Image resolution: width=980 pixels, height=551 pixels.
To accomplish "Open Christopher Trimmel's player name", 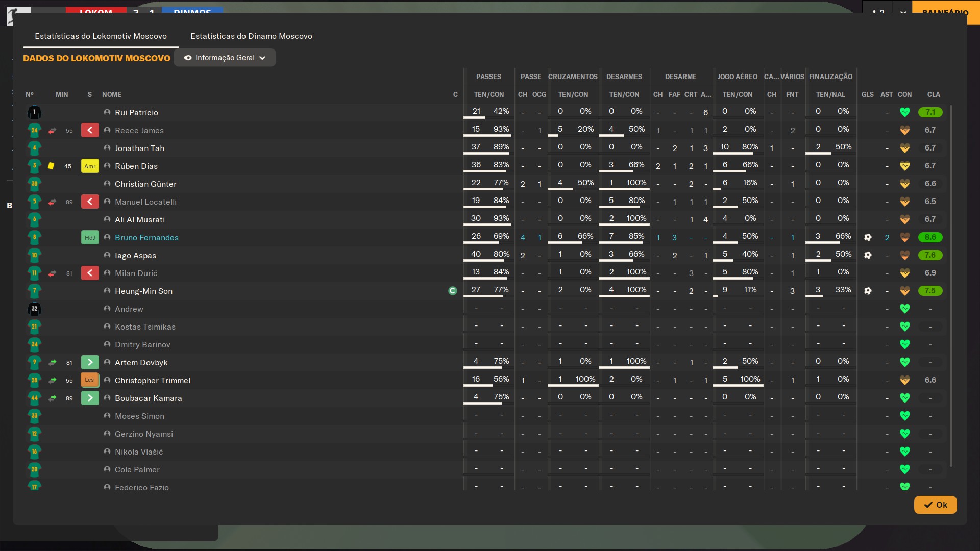I will [153, 381].
